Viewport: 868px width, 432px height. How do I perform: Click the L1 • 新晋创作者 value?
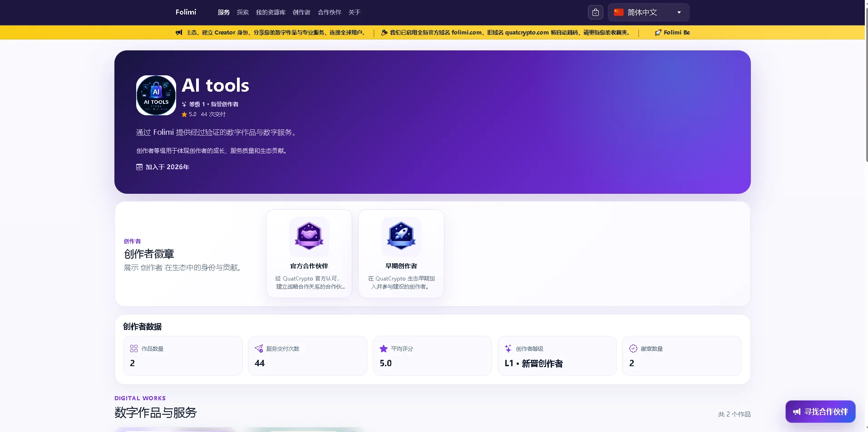pyautogui.click(x=534, y=363)
